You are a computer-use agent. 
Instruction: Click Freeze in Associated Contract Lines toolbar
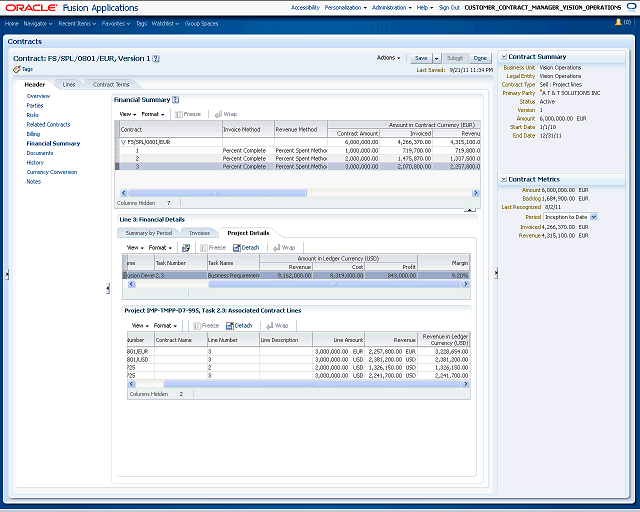[206, 326]
